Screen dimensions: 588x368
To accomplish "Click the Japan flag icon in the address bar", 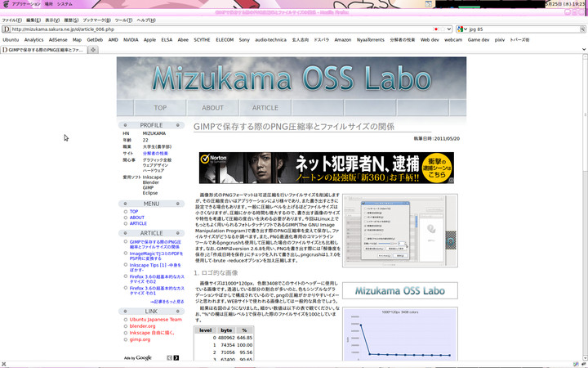I will click(436, 29).
